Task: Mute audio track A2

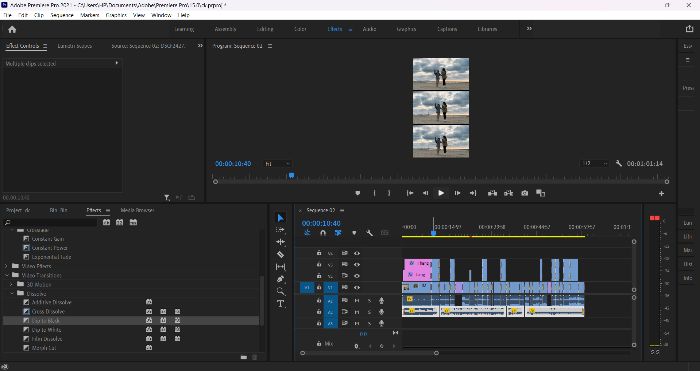Action: (357, 312)
